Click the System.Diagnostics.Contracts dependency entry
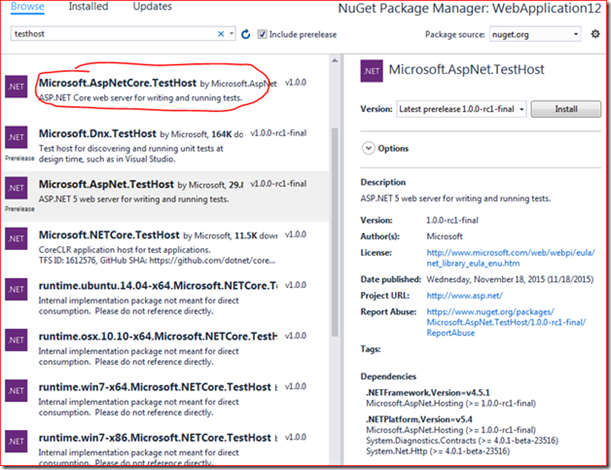Screen dimensions: 611x470 pos(462,441)
